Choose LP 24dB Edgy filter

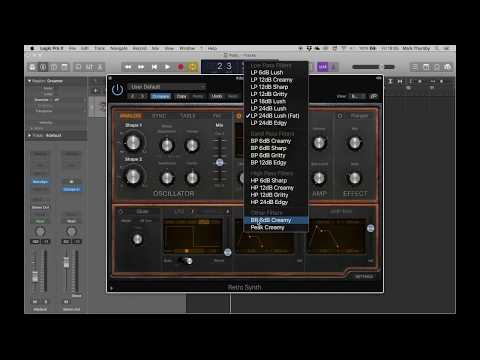click(x=275, y=123)
